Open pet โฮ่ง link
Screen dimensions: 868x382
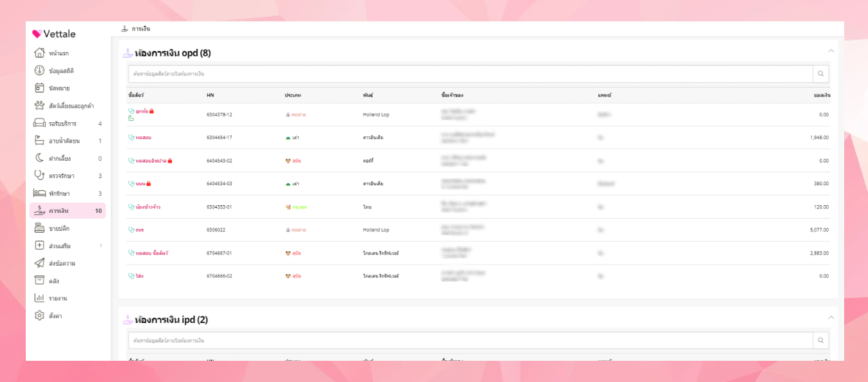pyautogui.click(x=139, y=276)
